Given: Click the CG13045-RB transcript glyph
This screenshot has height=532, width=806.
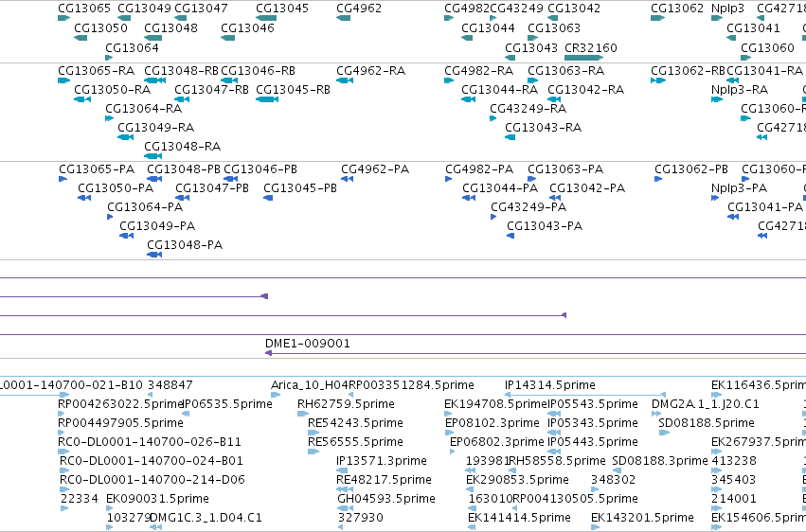Looking at the screenshot, I should point(267,99).
